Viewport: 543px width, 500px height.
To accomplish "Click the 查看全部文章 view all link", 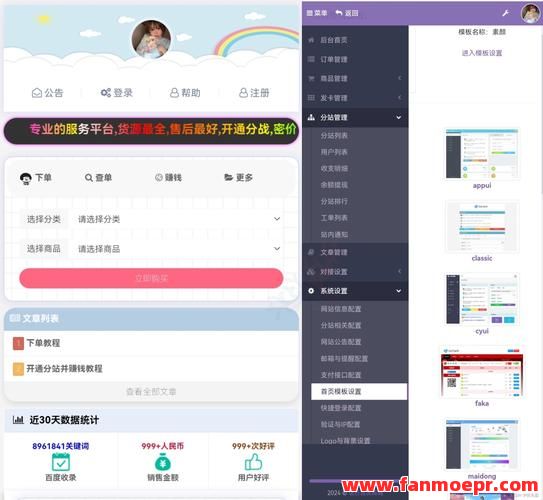I will coord(151,392).
